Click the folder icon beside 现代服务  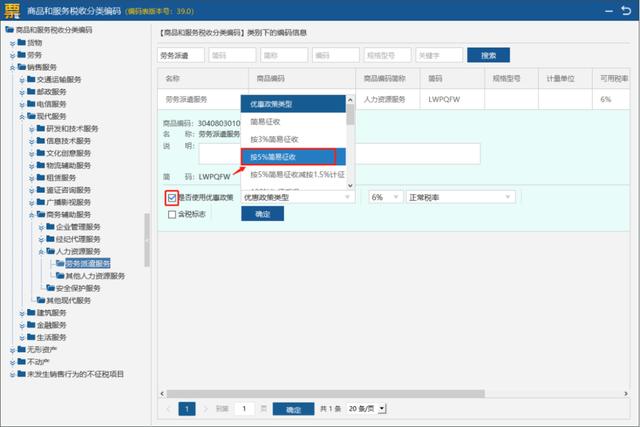pyautogui.click(x=31, y=116)
